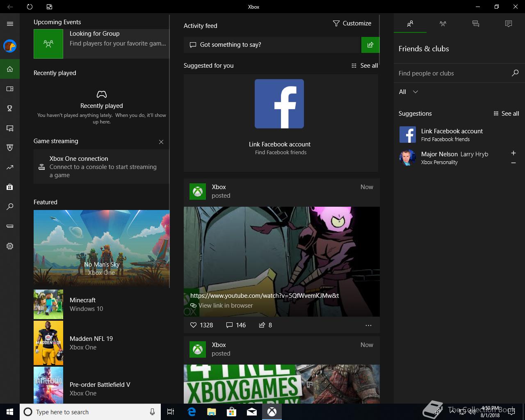The height and width of the screenshot is (420, 525).
Task: Click Cortana microphone icon
Action: tap(152, 412)
